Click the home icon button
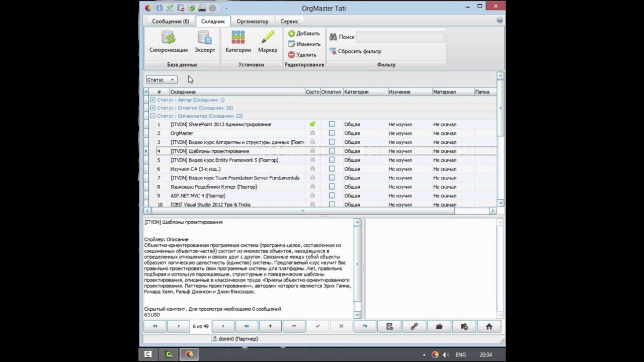Image resolution: width=644 pixels, height=362 pixels. pos(489,326)
